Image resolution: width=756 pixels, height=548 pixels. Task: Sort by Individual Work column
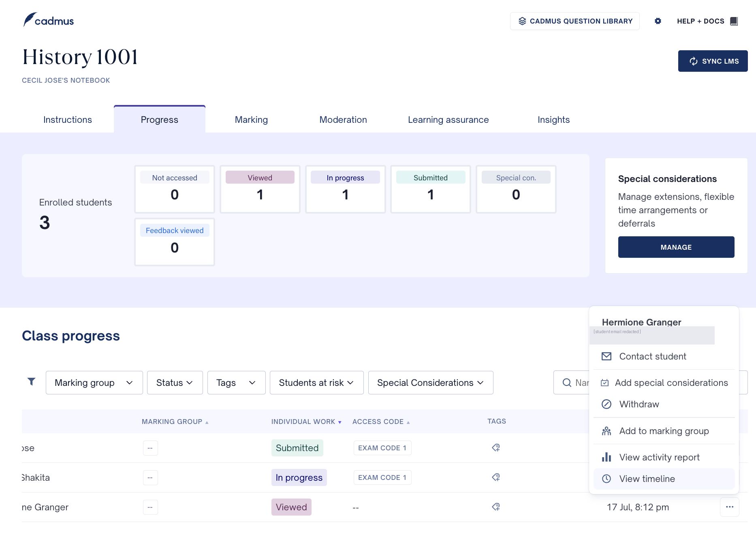pos(306,422)
